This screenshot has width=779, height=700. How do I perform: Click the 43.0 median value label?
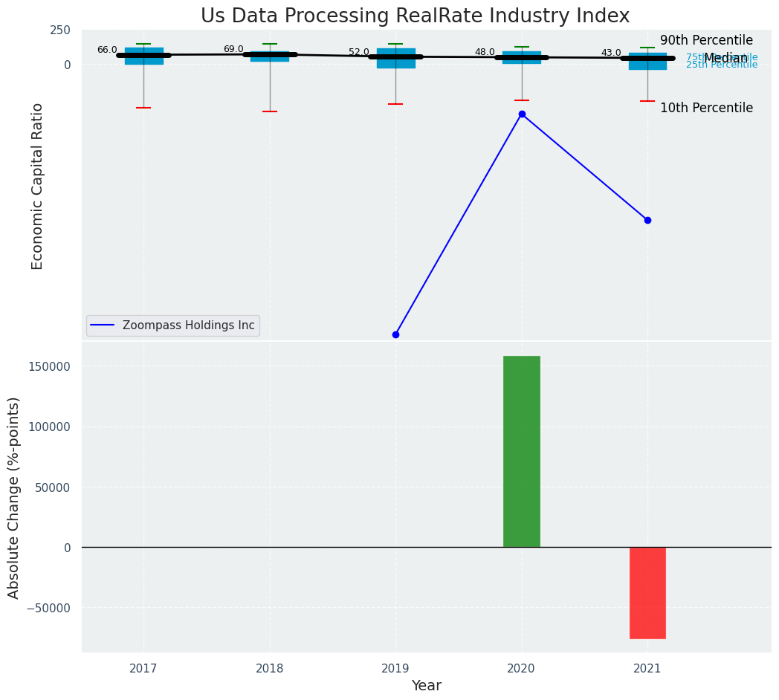611,53
